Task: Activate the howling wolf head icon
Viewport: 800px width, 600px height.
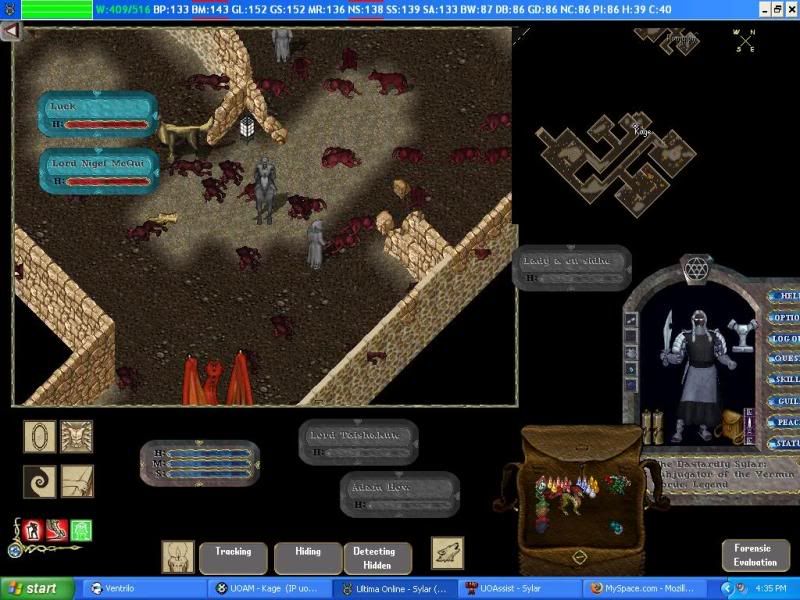Action: (x=447, y=553)
